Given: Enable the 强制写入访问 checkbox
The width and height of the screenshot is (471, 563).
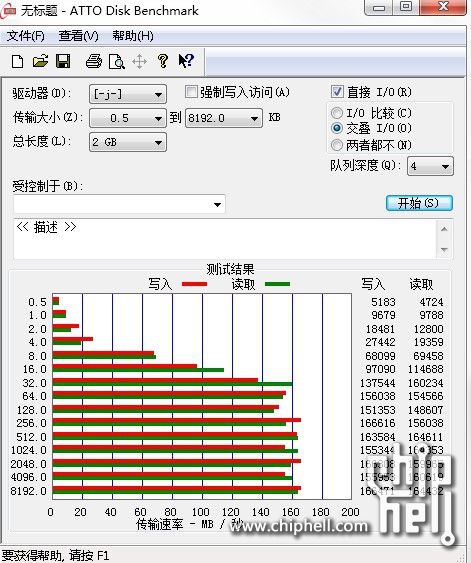Looking at the screenshot, I should click(191, 92).
